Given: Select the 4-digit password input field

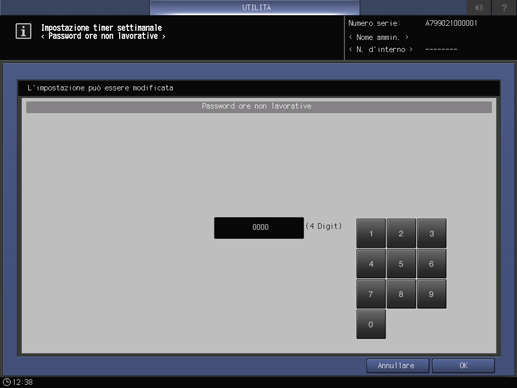Looking at the screenshot, I should 259,228.
